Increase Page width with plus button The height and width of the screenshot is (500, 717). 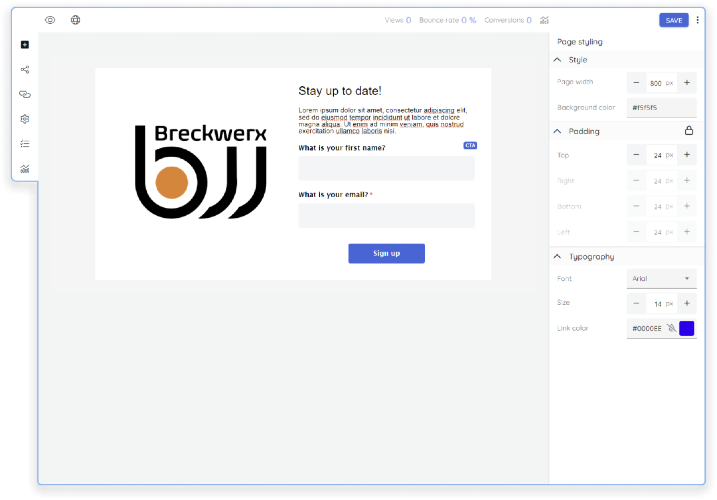[687, 83]
